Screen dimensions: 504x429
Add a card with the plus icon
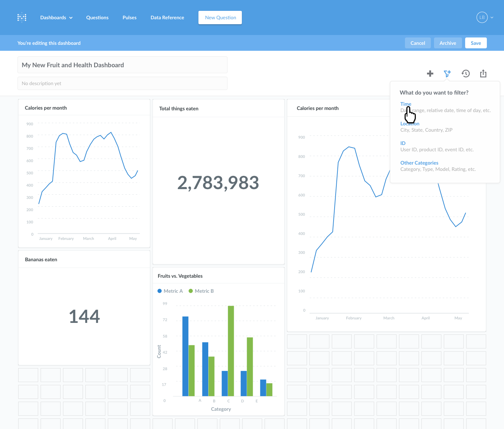(430, 74)
